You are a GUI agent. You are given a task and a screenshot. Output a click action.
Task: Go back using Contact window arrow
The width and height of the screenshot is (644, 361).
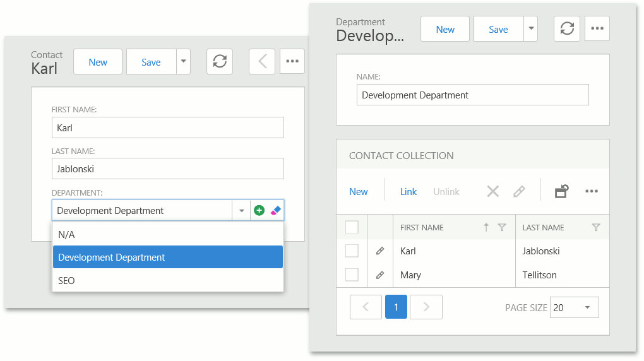pos(262,62)
